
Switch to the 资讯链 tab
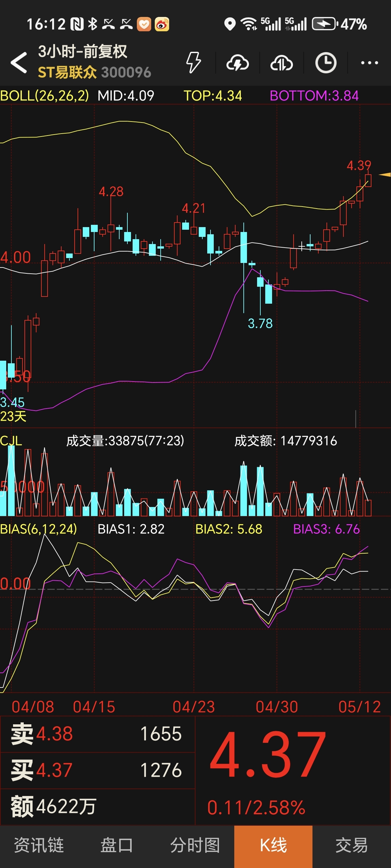[39, 846]
